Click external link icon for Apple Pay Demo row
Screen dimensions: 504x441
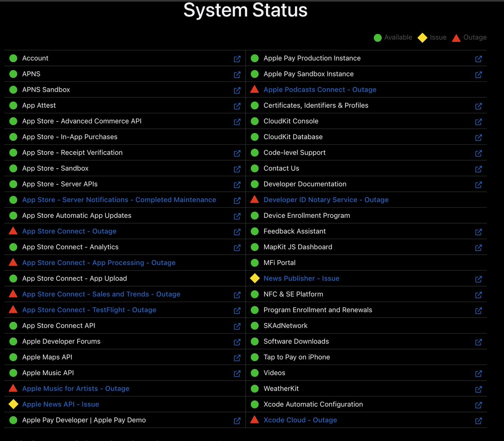tap(237, 420)
